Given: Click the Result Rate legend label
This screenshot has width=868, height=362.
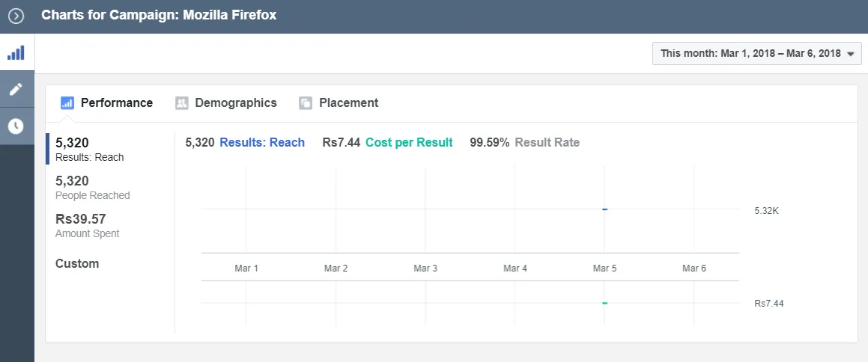Looking at the screenshot, I should click(547, 143).
